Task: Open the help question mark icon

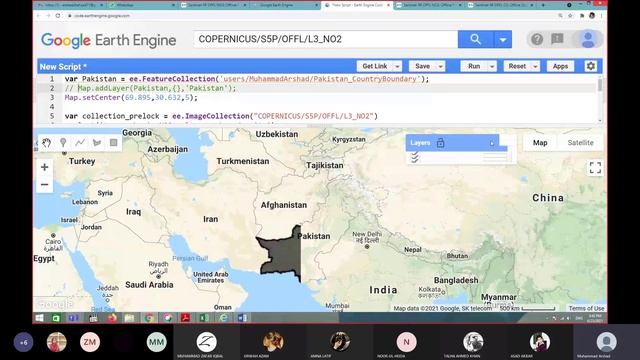Action: click(537, 39)
